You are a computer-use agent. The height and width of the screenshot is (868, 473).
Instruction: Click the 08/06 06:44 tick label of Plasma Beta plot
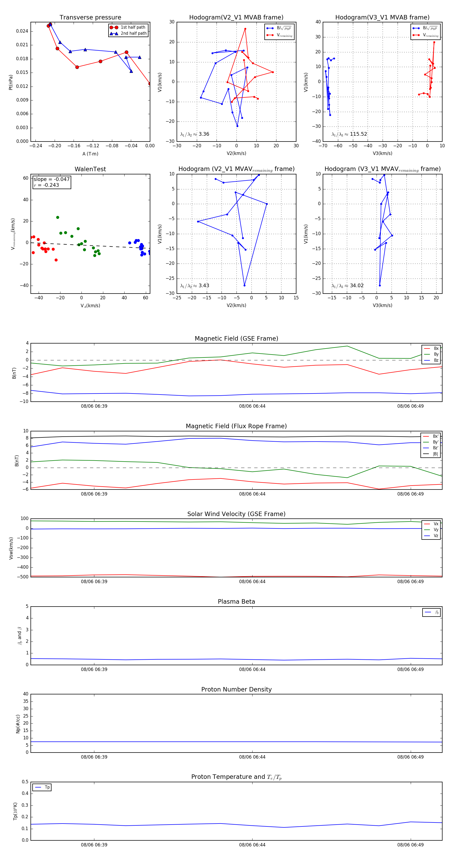click(x=252, y=669)
